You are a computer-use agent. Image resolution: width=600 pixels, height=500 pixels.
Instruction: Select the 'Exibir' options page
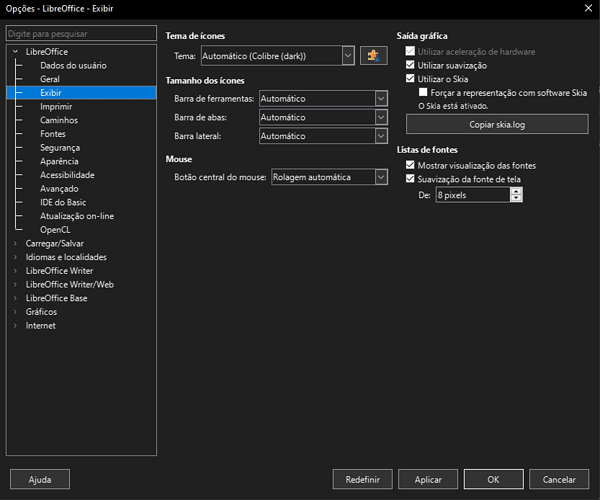coord(82,93)
